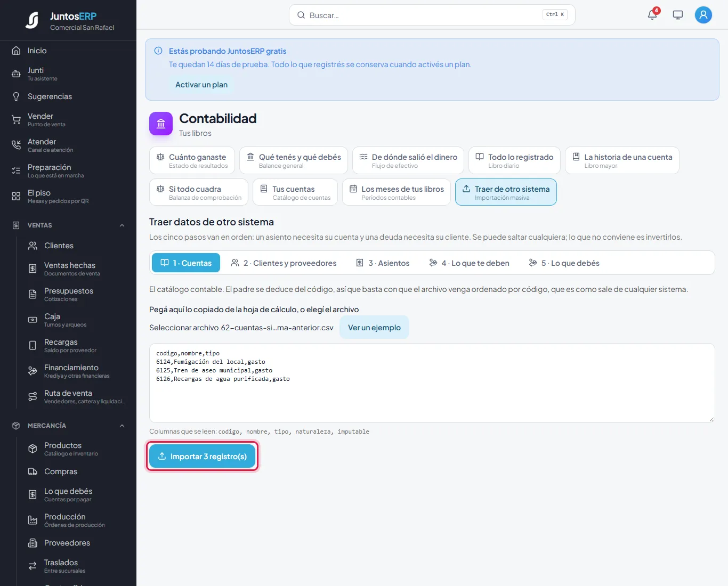The height and width of the screenshot is (586, 728).
Task: Click the Sugerencias lightbulb icon
Action: pyautogui.click(x=16, y=96)
